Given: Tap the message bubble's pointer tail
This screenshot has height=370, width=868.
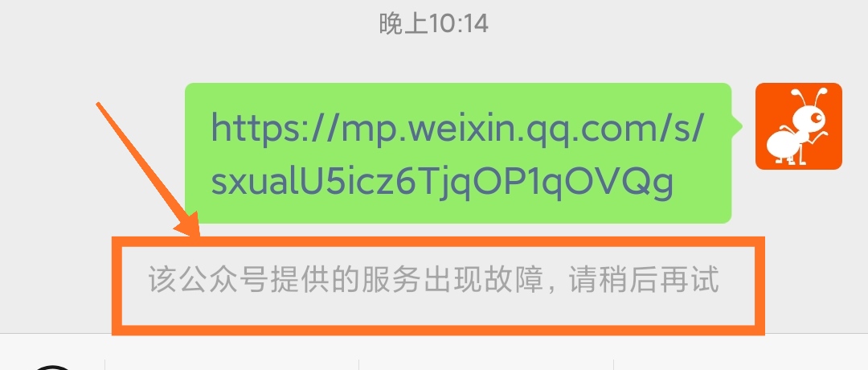Looking at the screenshot, I should (x=737, y=125).
